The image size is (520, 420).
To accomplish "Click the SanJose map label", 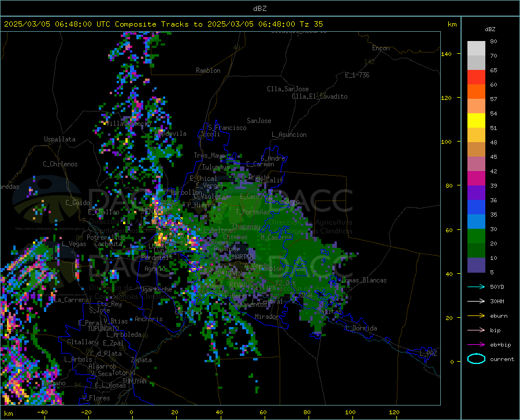I will tap(259, 121).
